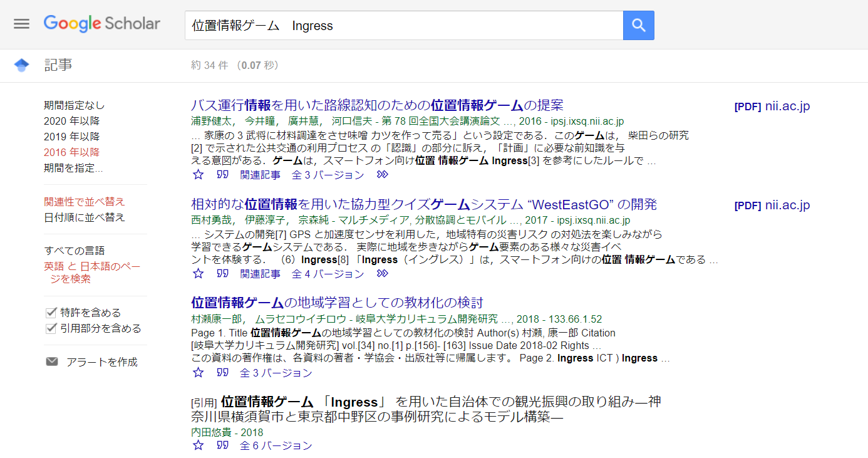Viewport: 868px width, 458px height.
Task: Open author 浦野健太 profile
Action: [211, 122]
